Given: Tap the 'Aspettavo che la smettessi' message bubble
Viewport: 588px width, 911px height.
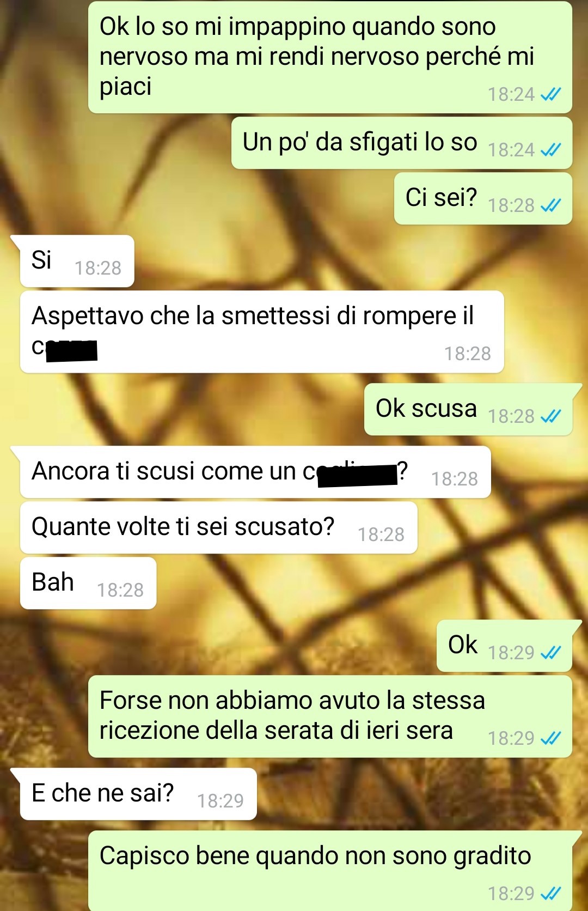Looking at the screenshot, I should (x=262, y=332).
